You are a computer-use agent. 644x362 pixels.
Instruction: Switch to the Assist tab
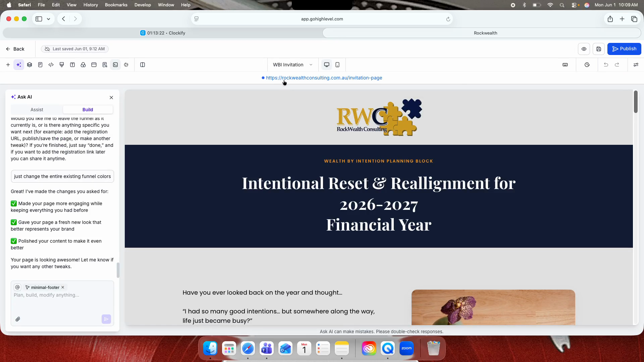click(x=37, y=110)
